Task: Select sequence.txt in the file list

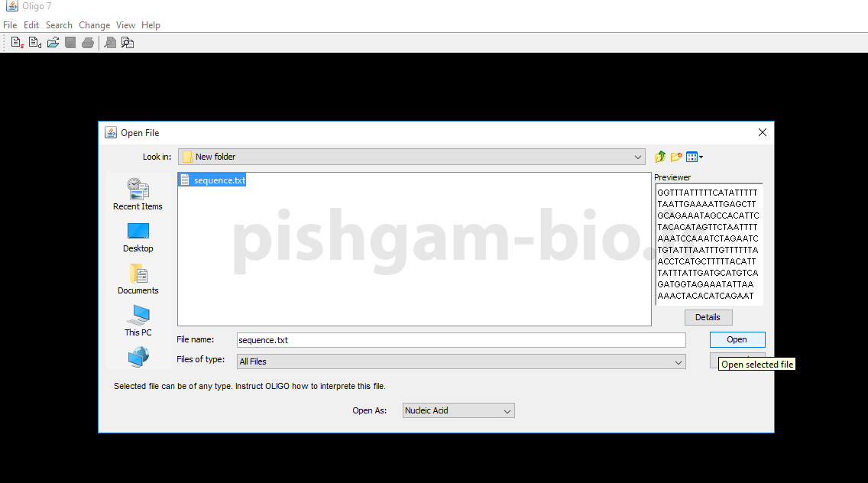Action: (x=219, y=180)
